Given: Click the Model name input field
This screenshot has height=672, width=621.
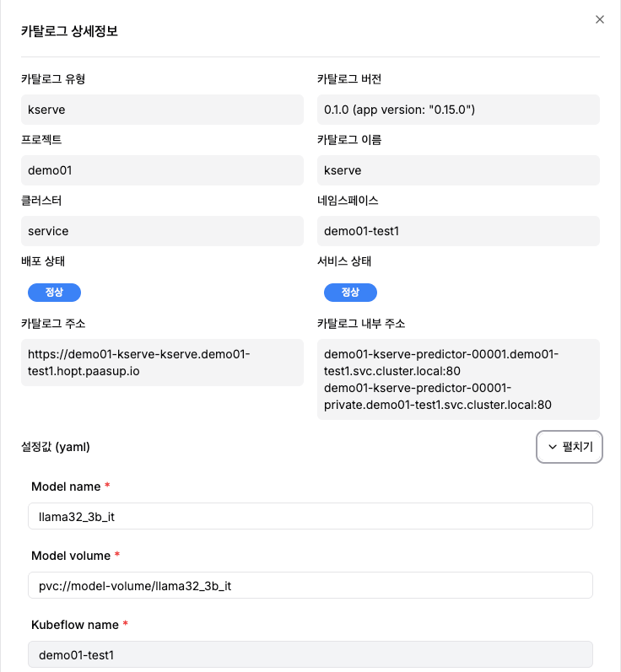Looking at the screenshot, I should (310, 516).
